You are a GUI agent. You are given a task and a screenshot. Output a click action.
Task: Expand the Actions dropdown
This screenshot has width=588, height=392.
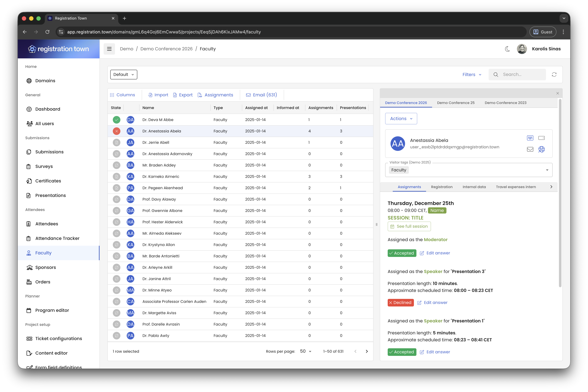[x=401, y=119]
